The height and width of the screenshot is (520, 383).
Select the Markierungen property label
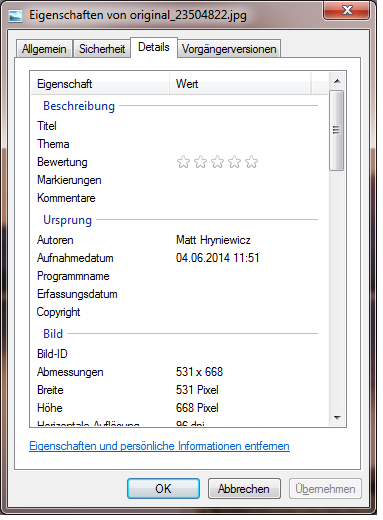coord(69,180)
